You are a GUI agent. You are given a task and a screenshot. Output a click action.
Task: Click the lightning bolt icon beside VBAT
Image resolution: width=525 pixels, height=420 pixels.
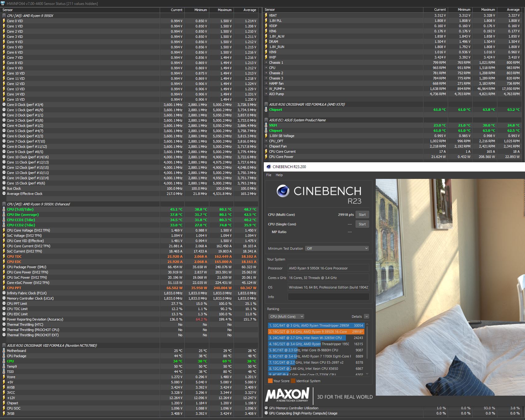point(266,15)
